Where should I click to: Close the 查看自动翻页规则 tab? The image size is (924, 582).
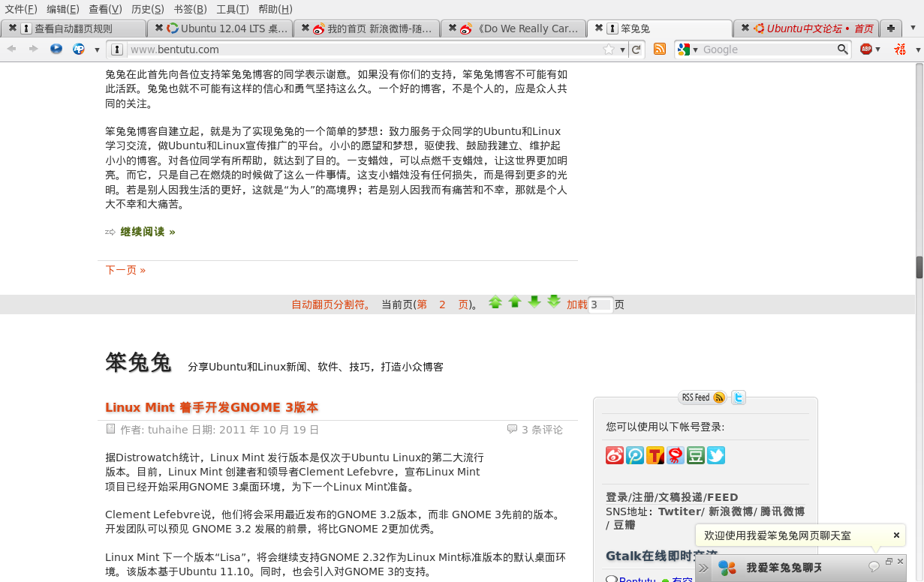pyautogui.click(x=12, y=28)
